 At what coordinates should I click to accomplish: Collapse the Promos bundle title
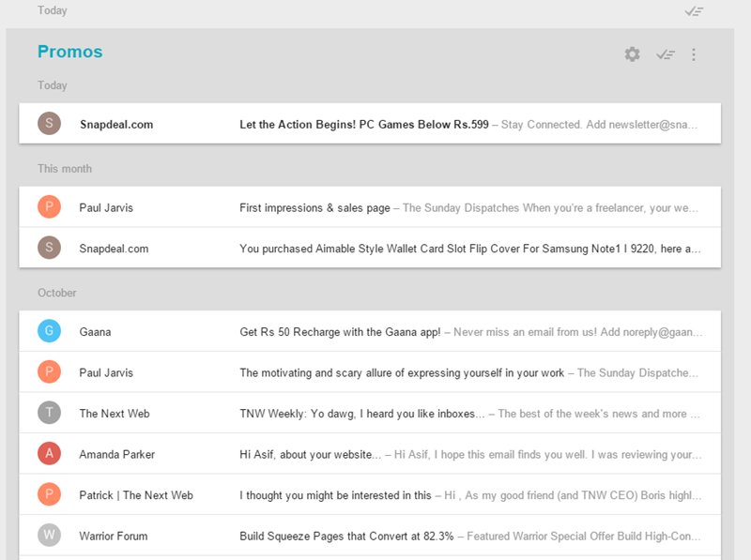[69, 52]
